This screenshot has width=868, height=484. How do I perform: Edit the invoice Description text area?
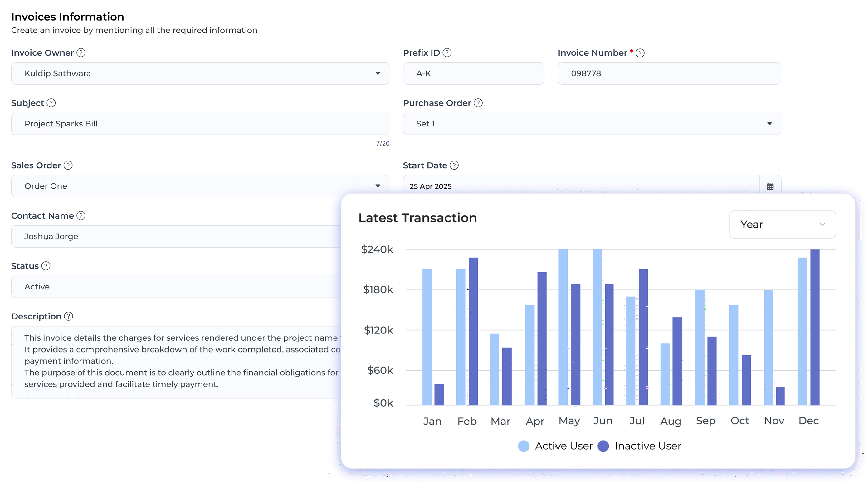(x=168, y=361)
